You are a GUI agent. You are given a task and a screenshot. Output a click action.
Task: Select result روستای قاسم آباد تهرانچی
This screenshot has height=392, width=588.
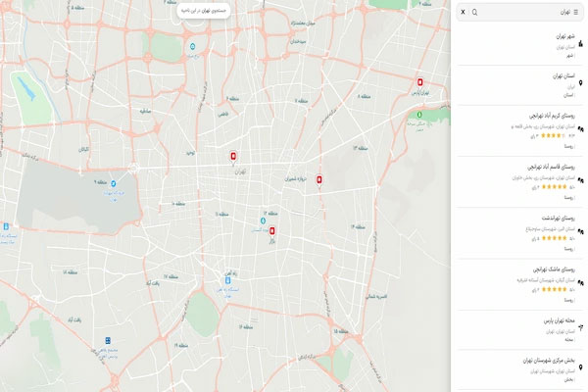point(519,182)
